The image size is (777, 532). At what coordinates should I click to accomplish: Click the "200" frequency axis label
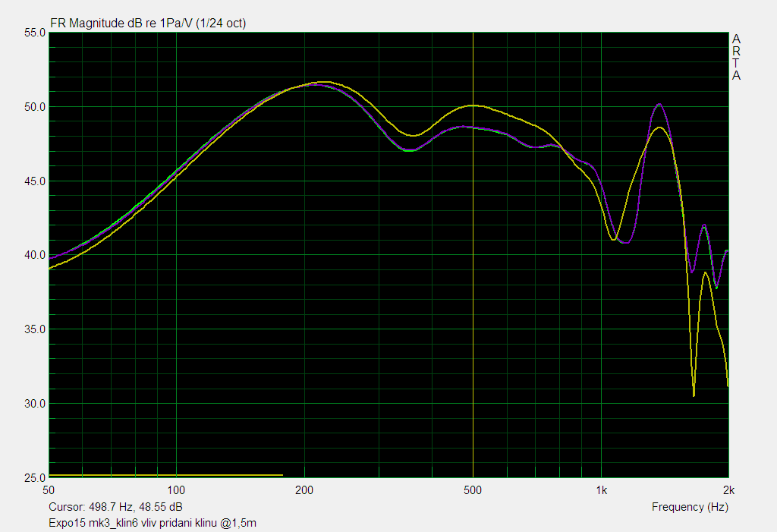[x=304, y=490]
